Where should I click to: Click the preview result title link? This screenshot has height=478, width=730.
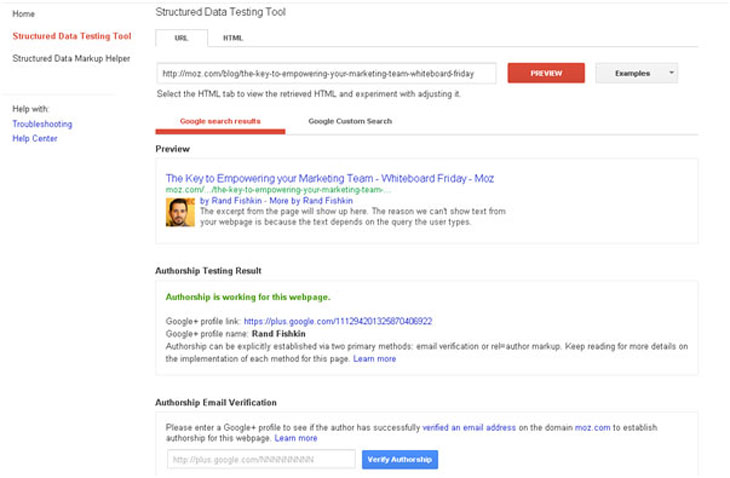point(329,178)
